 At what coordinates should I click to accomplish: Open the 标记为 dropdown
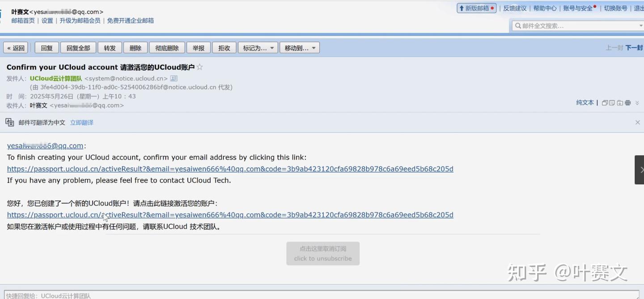tap(258, 48)
